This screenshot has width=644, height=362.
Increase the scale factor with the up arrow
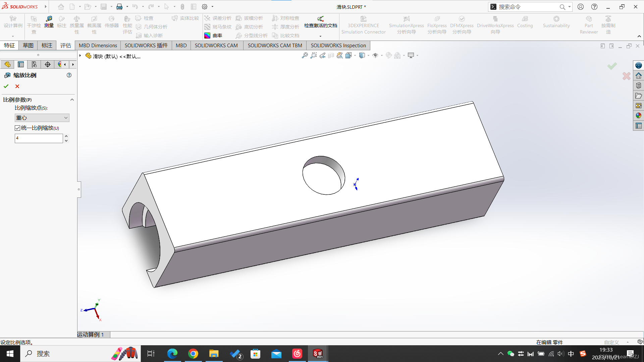(x=66, y=136)
